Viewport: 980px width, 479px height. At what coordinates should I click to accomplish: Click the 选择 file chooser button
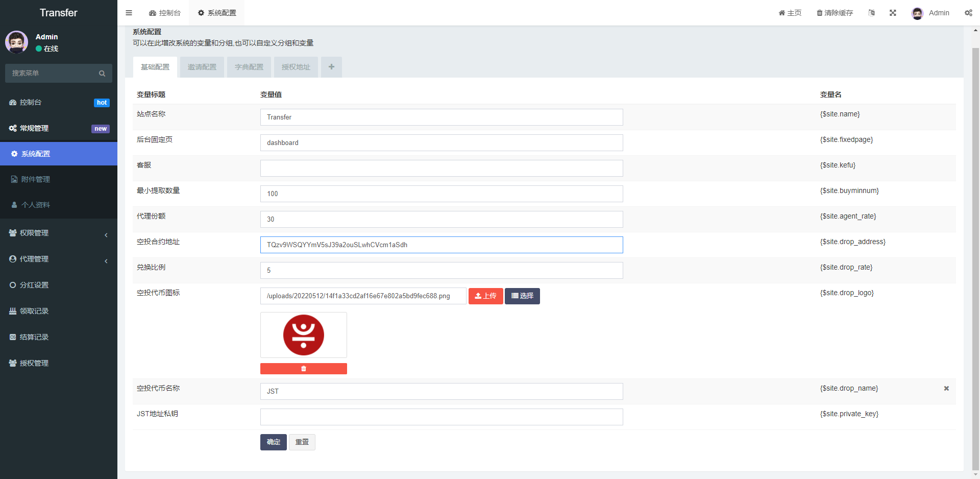(522, 296)
